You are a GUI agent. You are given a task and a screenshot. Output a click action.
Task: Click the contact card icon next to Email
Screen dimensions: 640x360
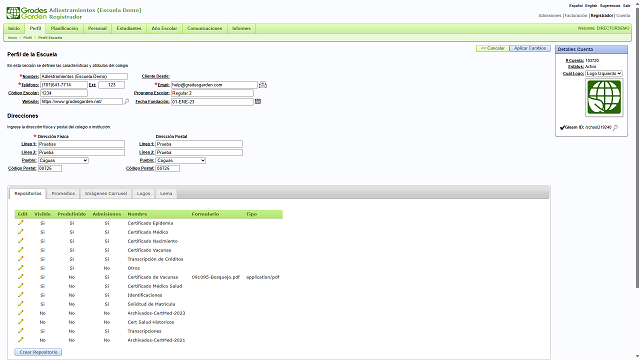click(263, 84)
